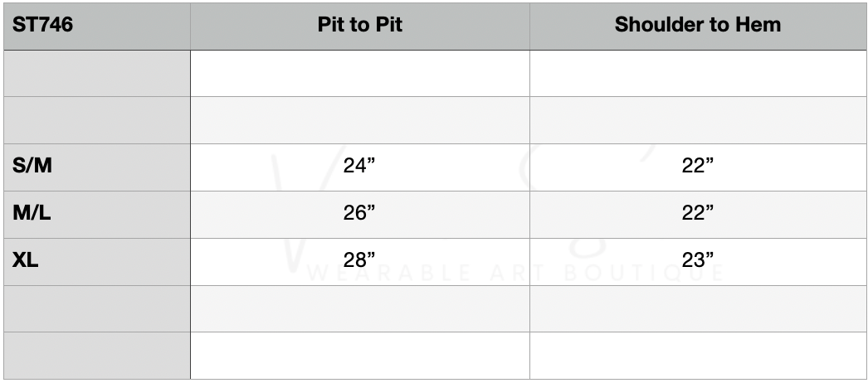
Task: Click the empty cell directly above S/M label
Action: tap(96, 120)
